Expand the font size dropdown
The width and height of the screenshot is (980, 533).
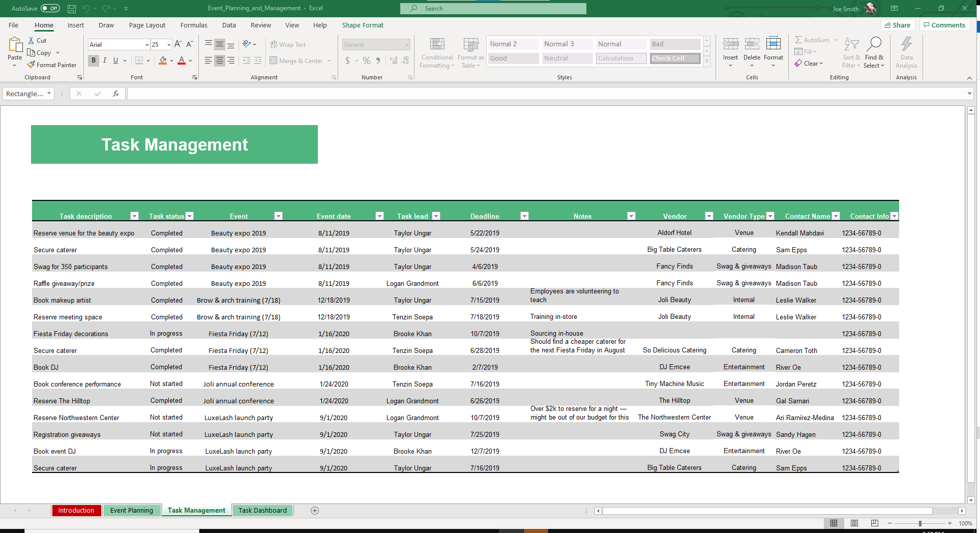[169, 45]
